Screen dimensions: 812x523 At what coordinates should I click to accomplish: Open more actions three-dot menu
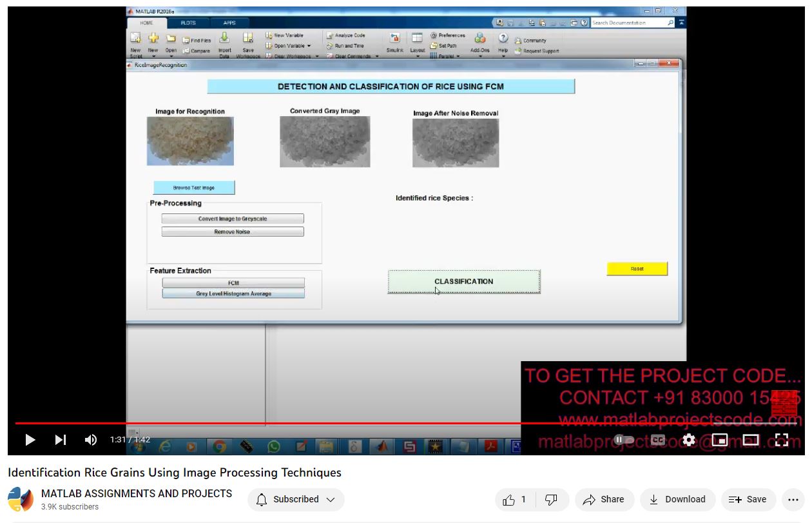pos(793,499)
